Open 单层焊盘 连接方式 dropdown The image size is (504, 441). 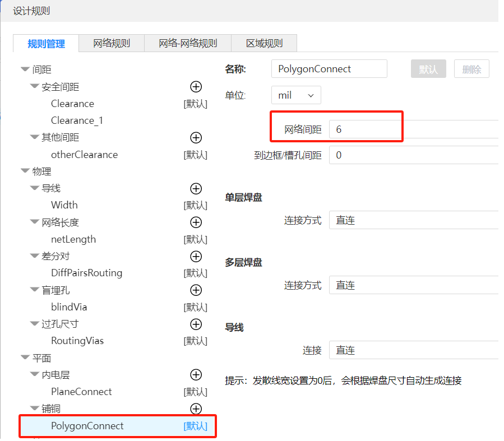pos(414,221)
